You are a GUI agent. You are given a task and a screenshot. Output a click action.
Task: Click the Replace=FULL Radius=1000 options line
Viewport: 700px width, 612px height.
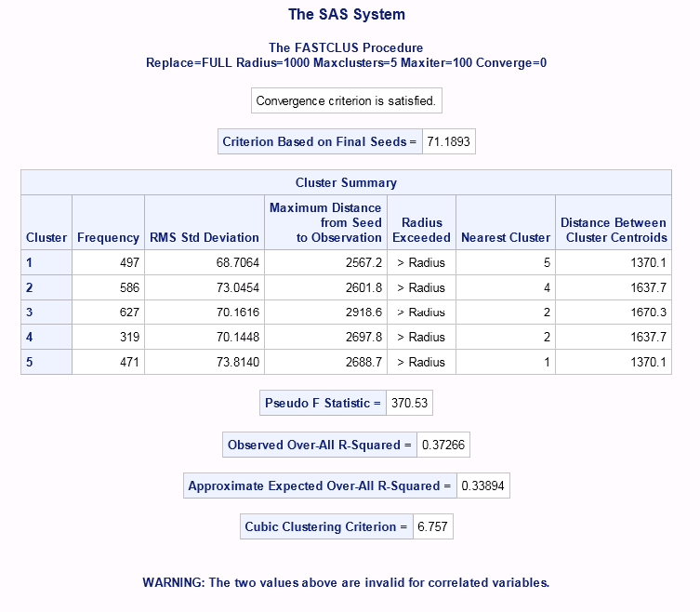[x=346, y=62]
